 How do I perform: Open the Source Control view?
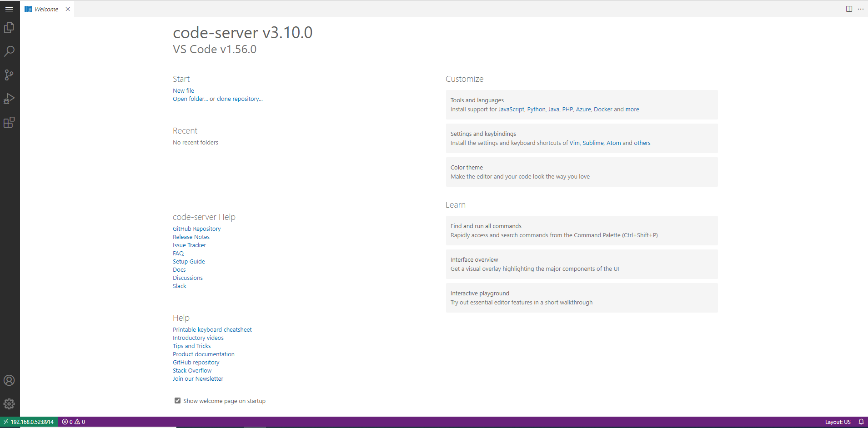[10, 75]
